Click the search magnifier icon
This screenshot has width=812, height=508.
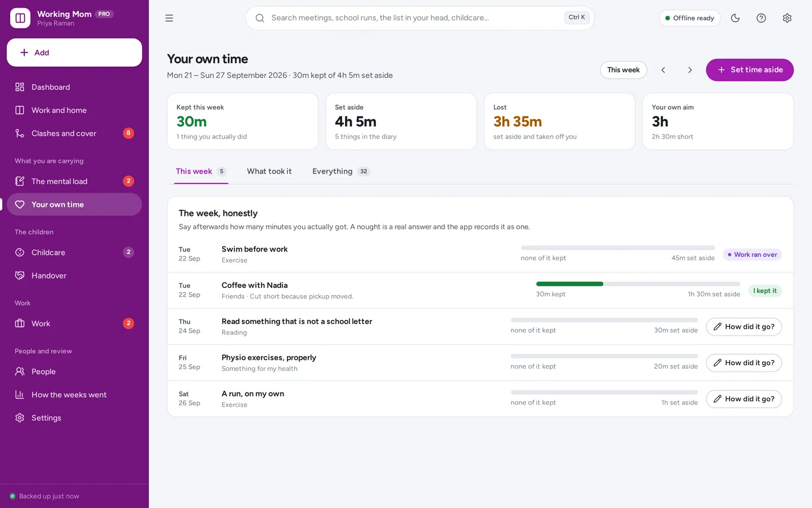(x=260, y=18)
